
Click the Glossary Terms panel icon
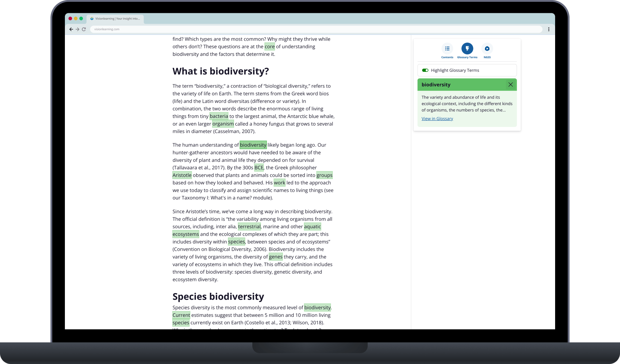coord(467,49)
